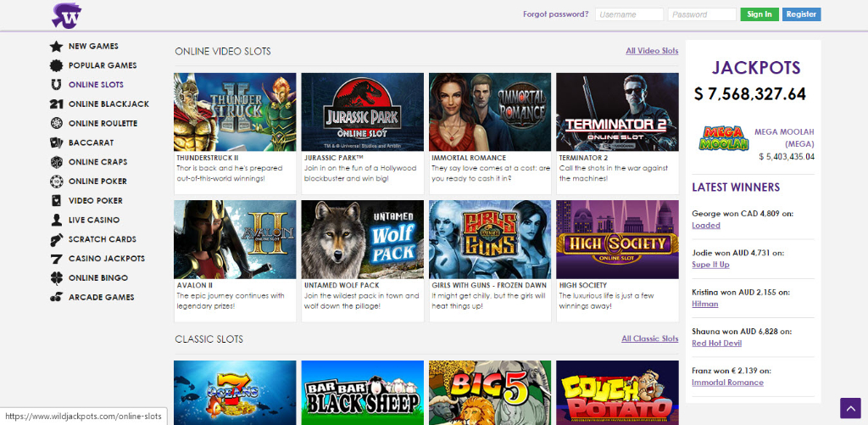
Task: Open the Big 5 classic slot thumbnail
Action: [490, 393]
